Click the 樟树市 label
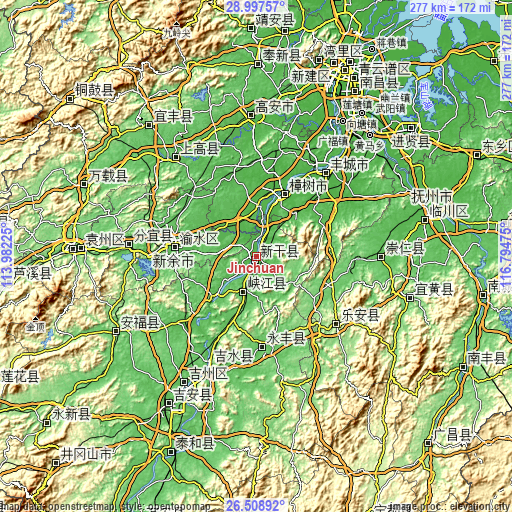This screenshot has height=512, width=512. click(x=308, y=186)
